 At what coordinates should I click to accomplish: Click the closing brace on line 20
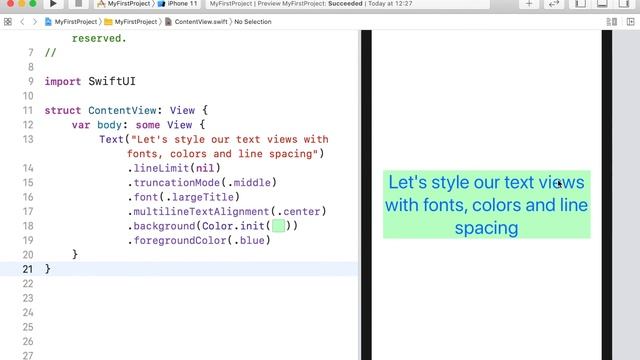coord(75,255)
